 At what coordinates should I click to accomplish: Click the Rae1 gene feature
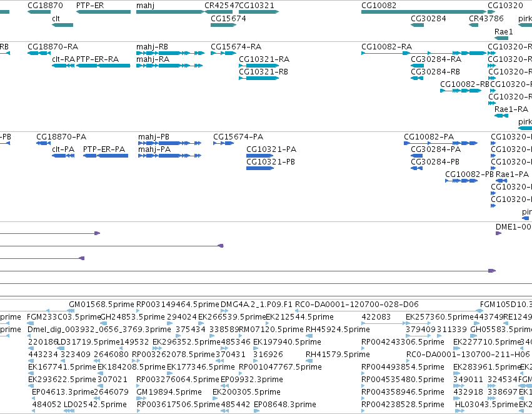point(501,38)
